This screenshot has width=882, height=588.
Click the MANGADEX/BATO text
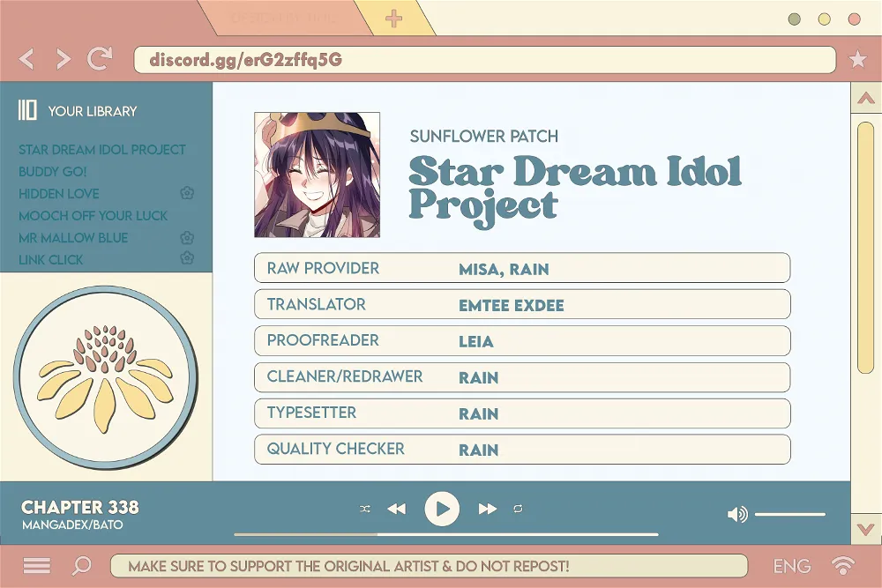(x=72, y=525)
